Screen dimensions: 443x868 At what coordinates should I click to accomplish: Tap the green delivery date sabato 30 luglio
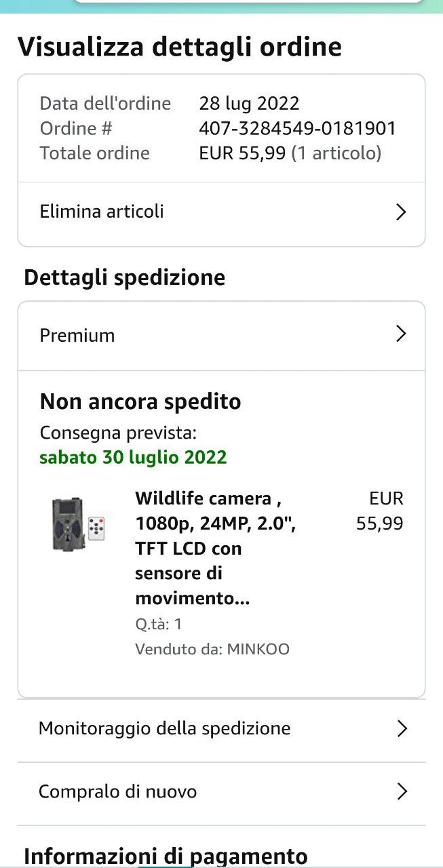click(x=133, y=457)
